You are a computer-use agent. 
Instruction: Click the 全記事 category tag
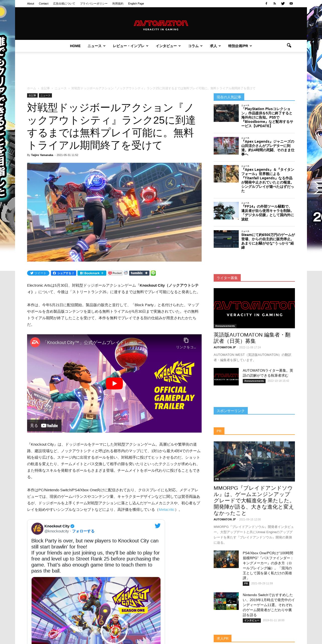point(32,95)
